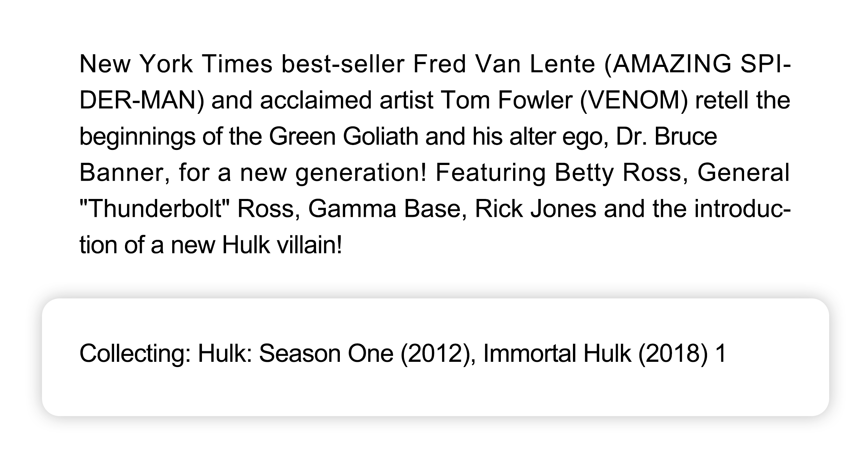Click the phrase 'Hulk villain!'
The height and width of the screenshot is (469, 868).
point(282,244)
